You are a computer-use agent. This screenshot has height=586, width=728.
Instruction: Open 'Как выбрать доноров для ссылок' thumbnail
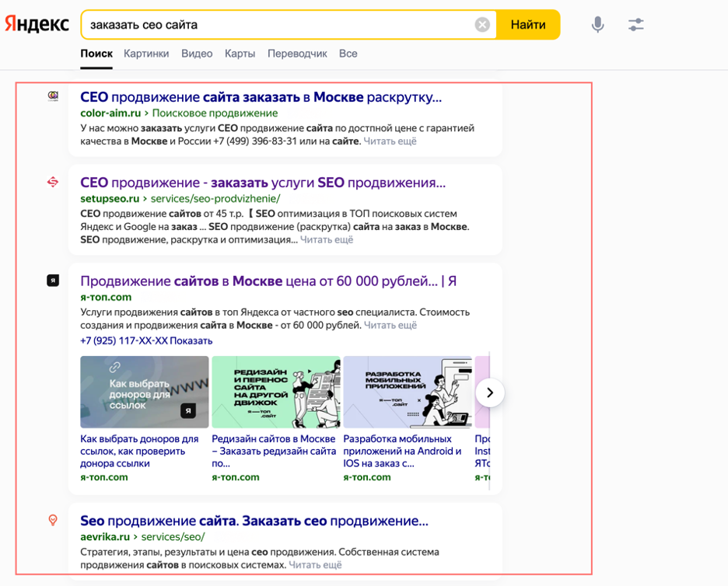click(145, 392)
